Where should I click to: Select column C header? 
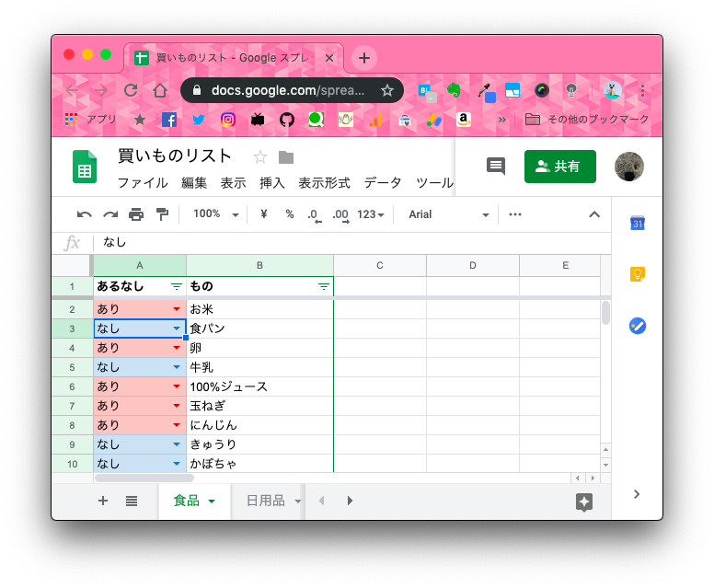pyautogui.click(x=380, y=265)
